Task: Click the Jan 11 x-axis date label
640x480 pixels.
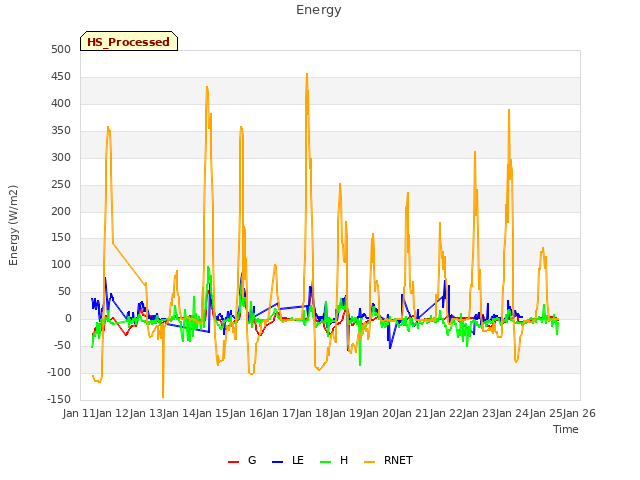Action: (79, 413)
